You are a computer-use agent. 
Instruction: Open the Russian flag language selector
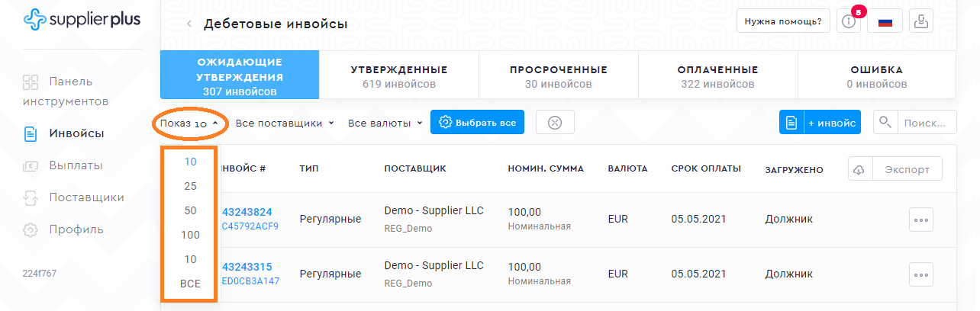click(885, 21)
